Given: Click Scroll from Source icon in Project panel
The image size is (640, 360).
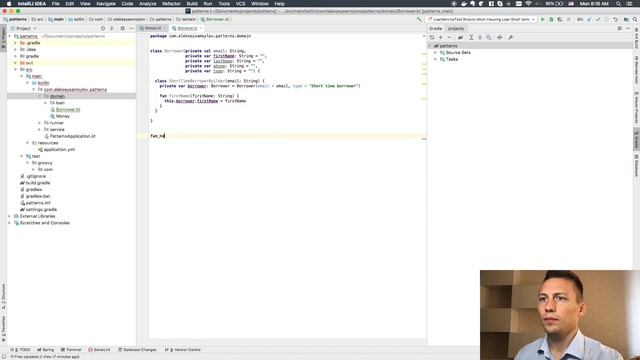Looking at the screenshot, I should [103, 29].
